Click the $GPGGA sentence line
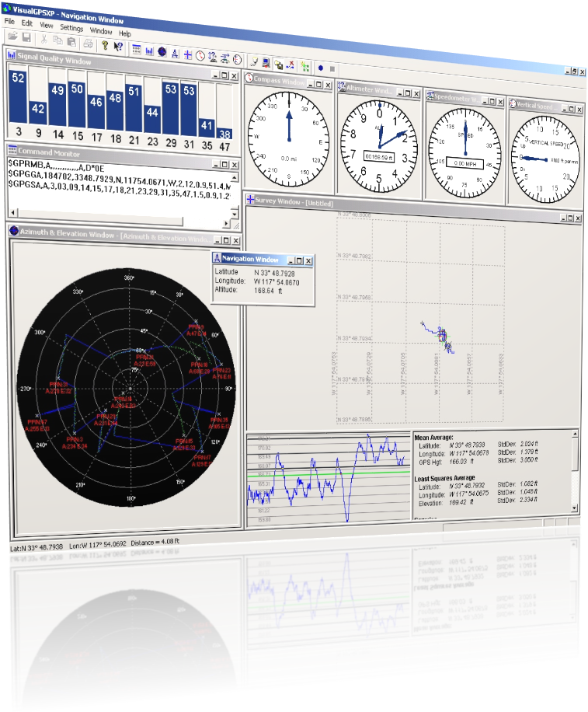Image resolution: width=588 pixels, height=712 pixels. tap(120, 178)
